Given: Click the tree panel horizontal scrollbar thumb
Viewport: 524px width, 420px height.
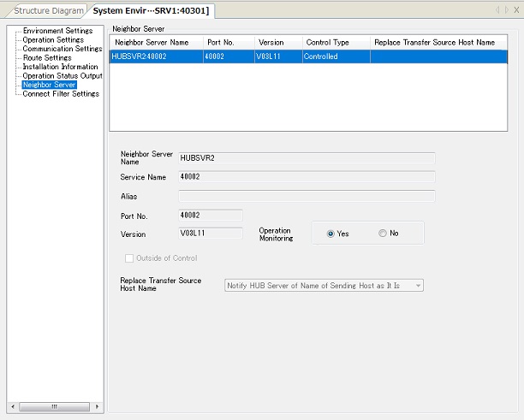Looking at the screenshot, I should [54, 405].
